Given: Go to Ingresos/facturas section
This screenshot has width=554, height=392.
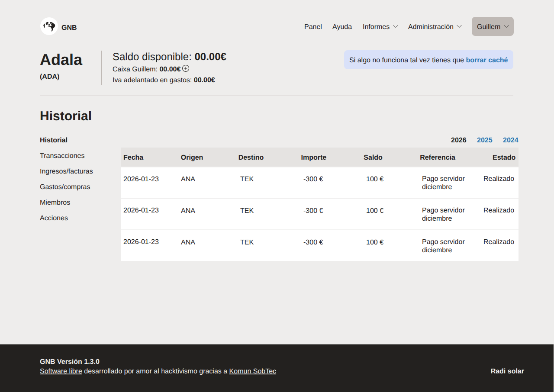Looking at the screenshot, I should coord(66,171).
